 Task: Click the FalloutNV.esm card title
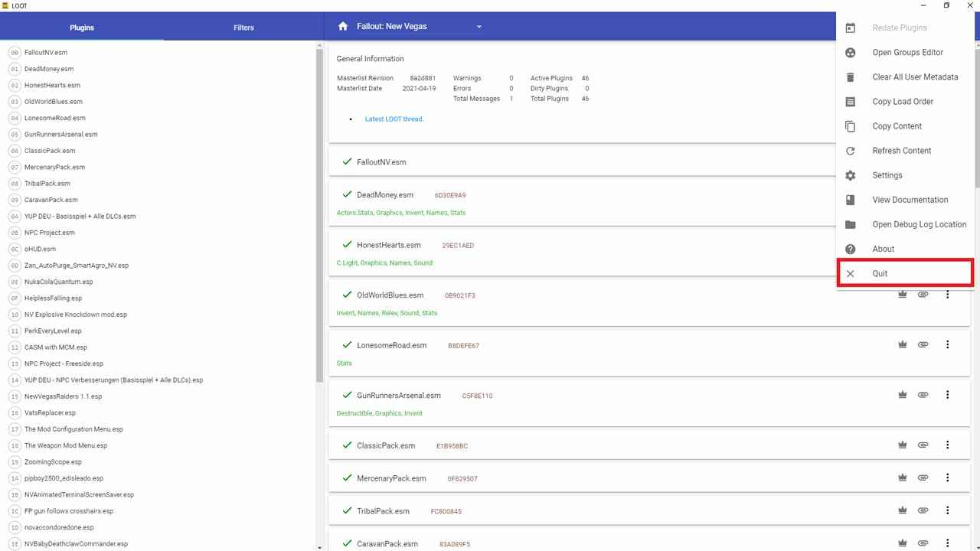coord(381,162)
